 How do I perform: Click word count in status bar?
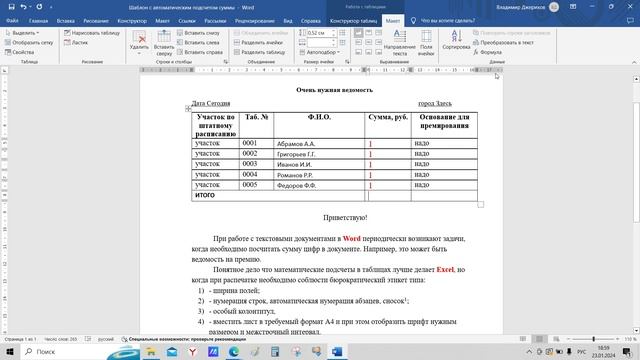pos(60,339)
